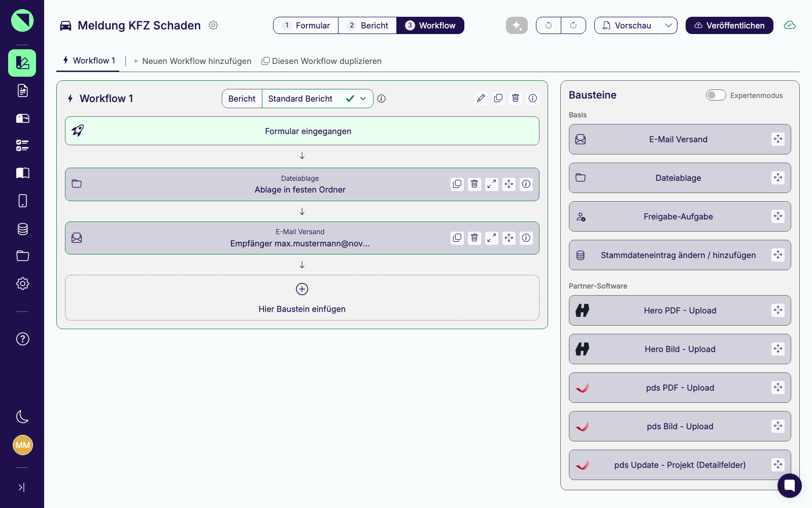The image size is (812, 508).
Task: Select the Stammdateneintrag ändern / hinzufügen block
Action: (x=680, y=255)
